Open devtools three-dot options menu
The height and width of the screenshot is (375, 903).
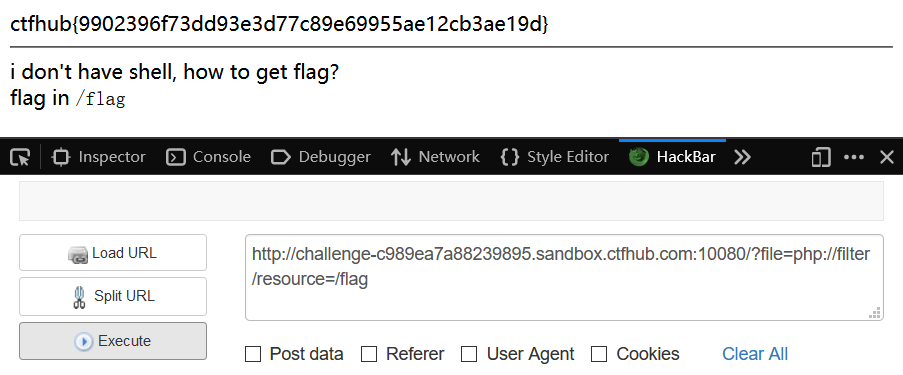(853, 157)
